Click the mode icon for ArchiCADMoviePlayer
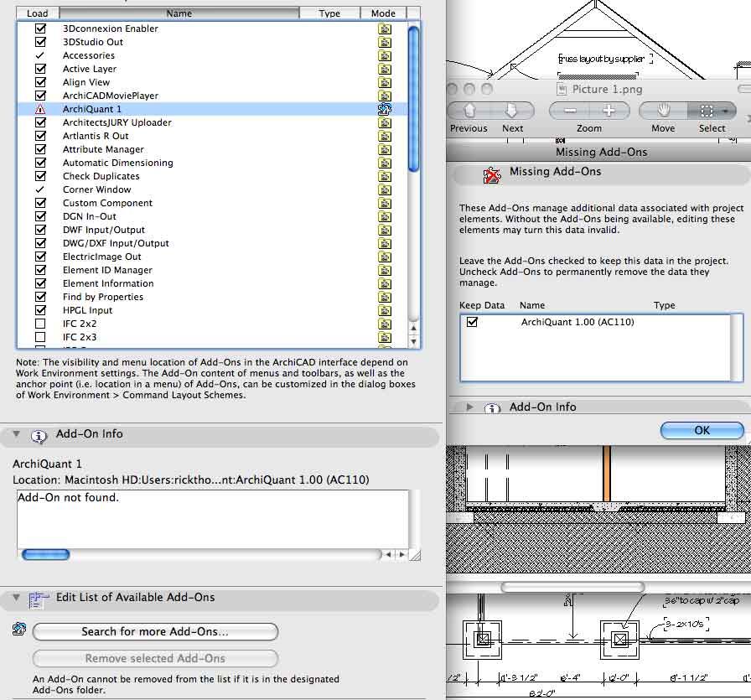 [384, 96]
